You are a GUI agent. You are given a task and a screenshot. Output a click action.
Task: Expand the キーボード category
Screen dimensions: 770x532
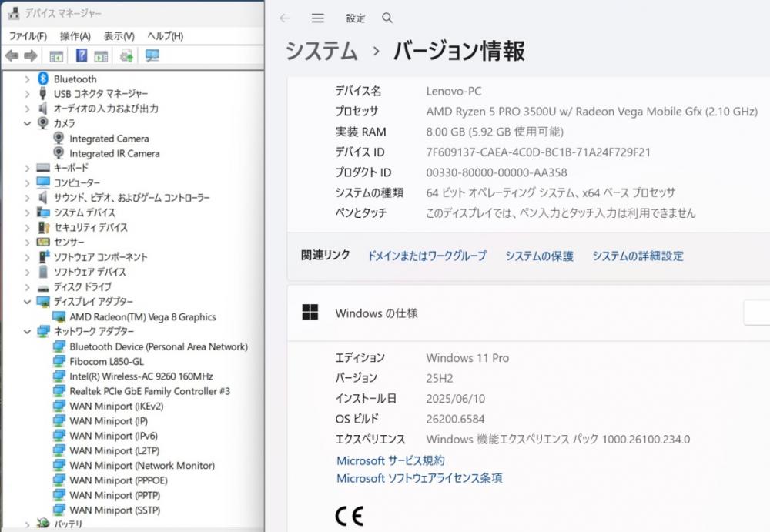coord(28,168)
